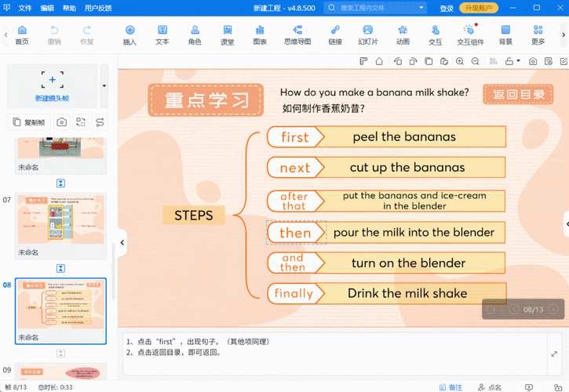Click the notes text area
Image resolution: width=569 pixels, height=392 pixels.
click(334, 354)
